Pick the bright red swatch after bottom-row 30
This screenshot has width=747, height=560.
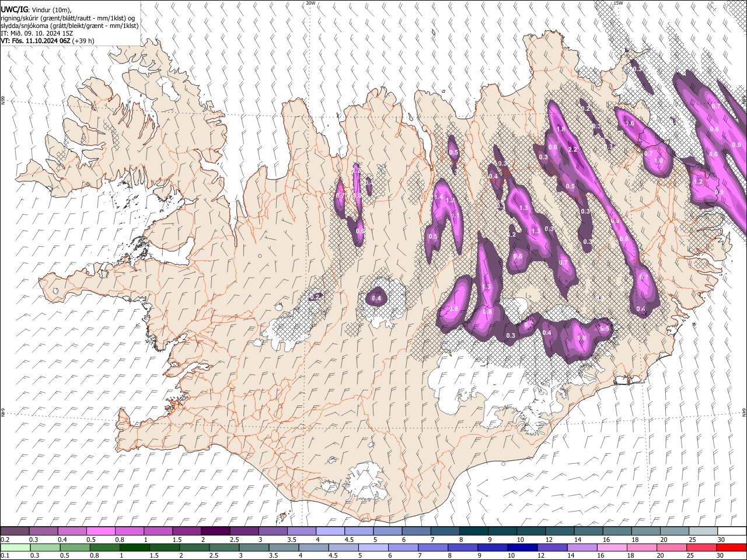[731, 547]
